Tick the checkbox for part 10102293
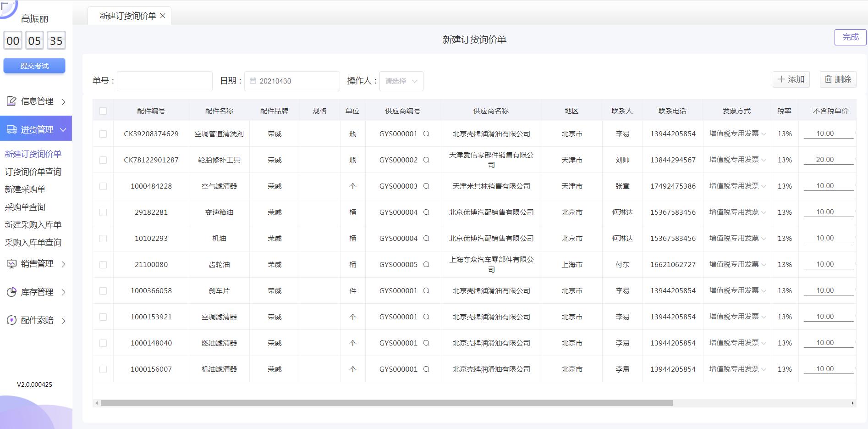 [x=103, y=239]
